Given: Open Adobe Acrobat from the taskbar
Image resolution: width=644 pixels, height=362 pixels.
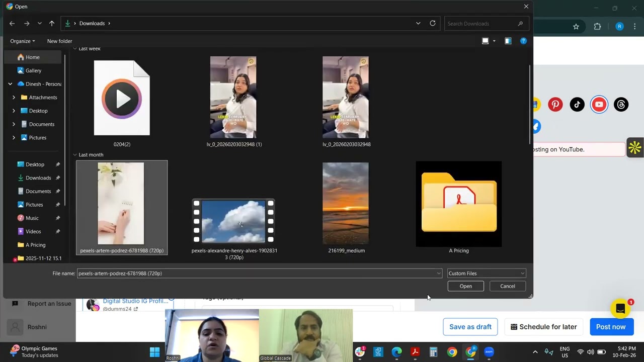Looking at the screenshot, I should (415, 352).
